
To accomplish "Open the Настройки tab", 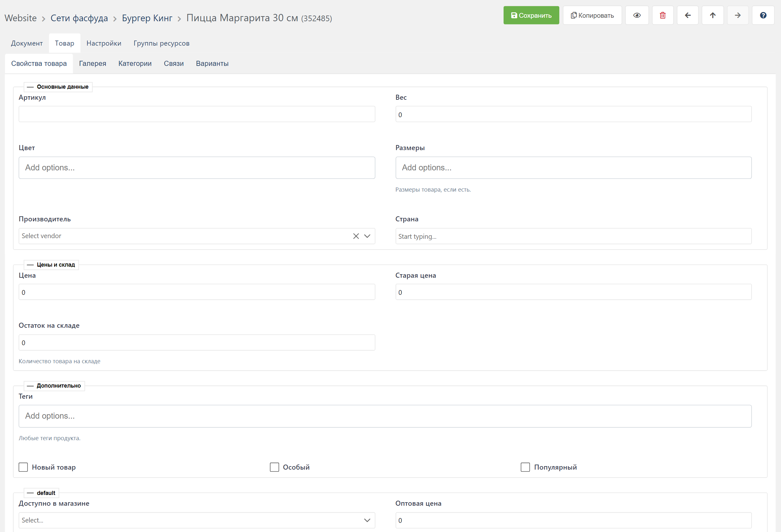I will 104,43.
